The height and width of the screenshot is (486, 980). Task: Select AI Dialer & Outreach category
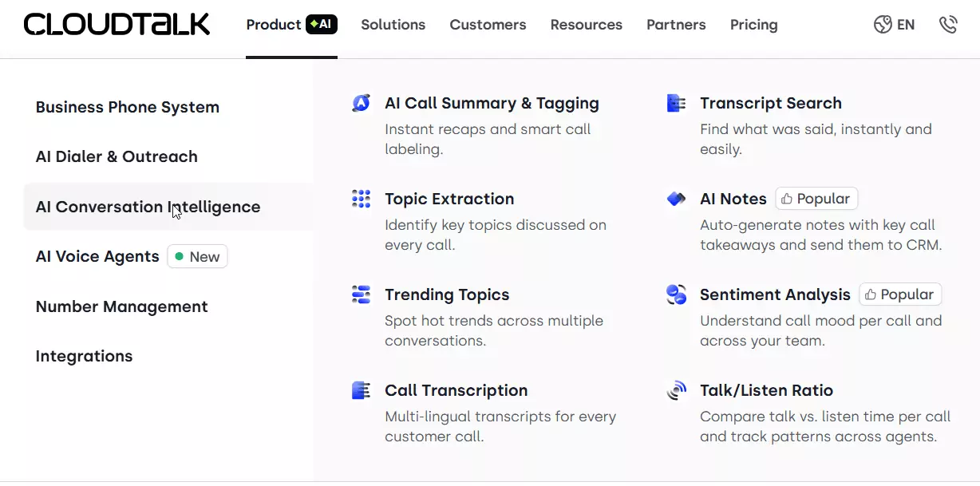(117, 156)
